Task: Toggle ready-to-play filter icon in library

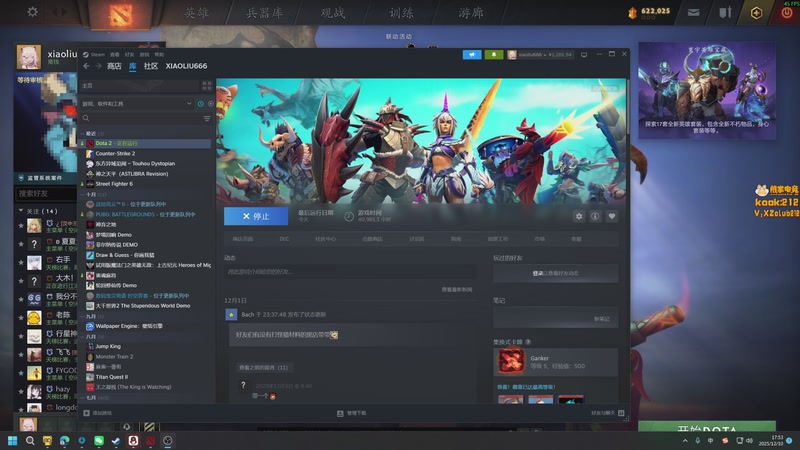Action: [x=210, y=104]
